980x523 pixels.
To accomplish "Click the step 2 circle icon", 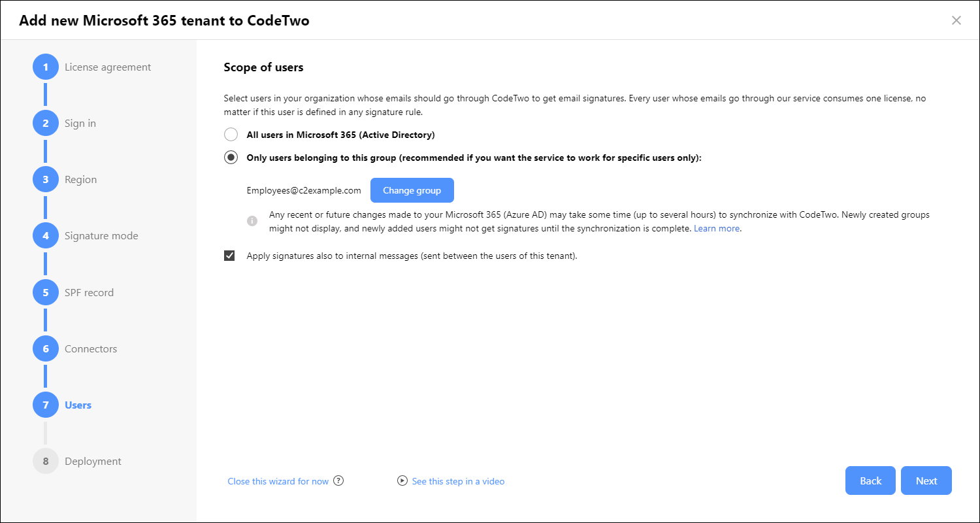I will click(x=46, y=123).
